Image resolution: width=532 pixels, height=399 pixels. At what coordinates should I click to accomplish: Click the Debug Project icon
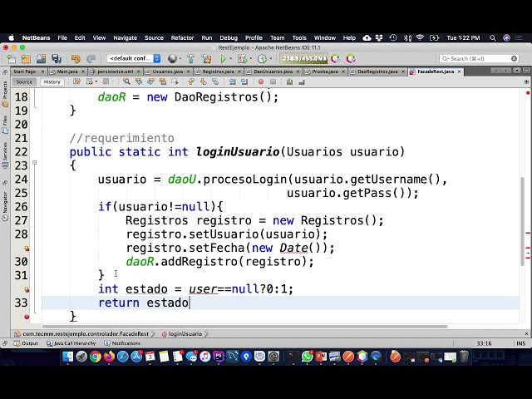(242, 59)
